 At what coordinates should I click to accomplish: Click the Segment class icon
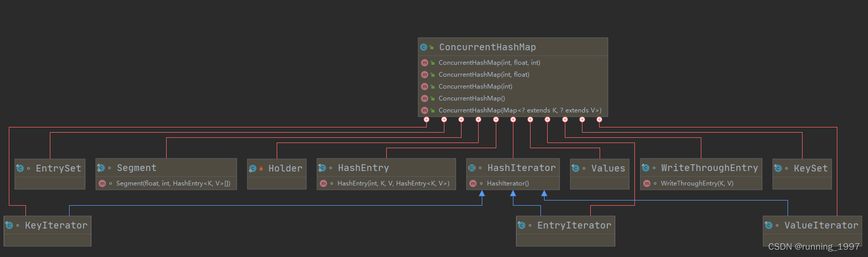pos(101,168)
